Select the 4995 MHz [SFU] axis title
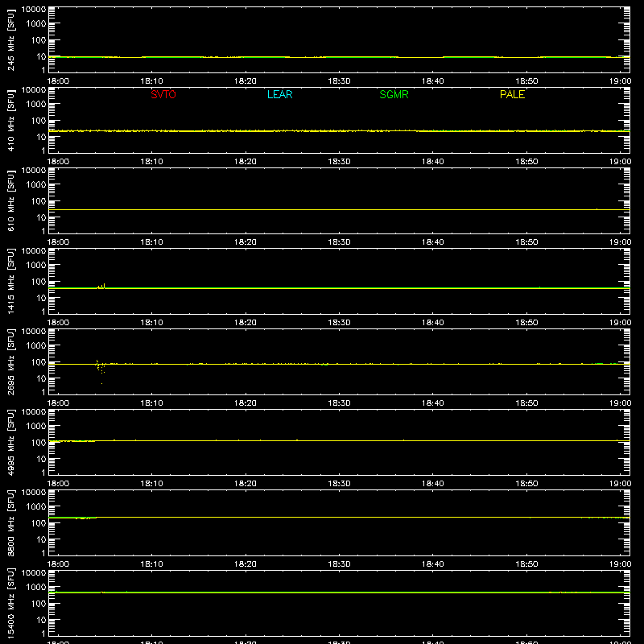This screenshot has height=644, width=644. coord(10,442)
